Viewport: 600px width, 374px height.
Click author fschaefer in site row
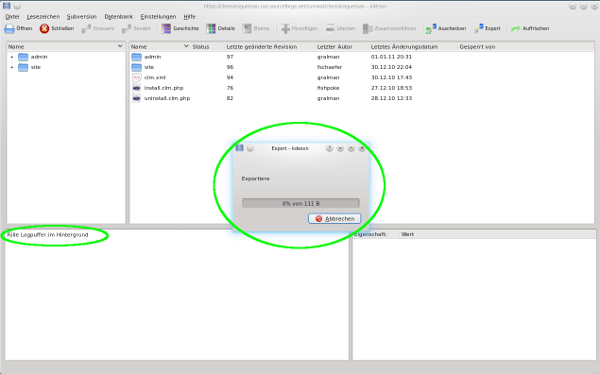[329, 67]
